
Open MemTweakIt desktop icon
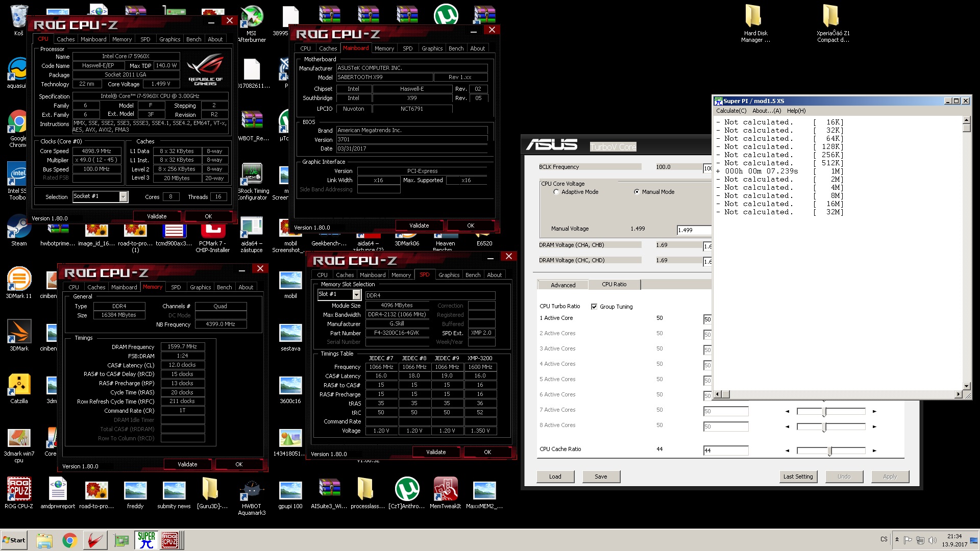tap(445, 493)
